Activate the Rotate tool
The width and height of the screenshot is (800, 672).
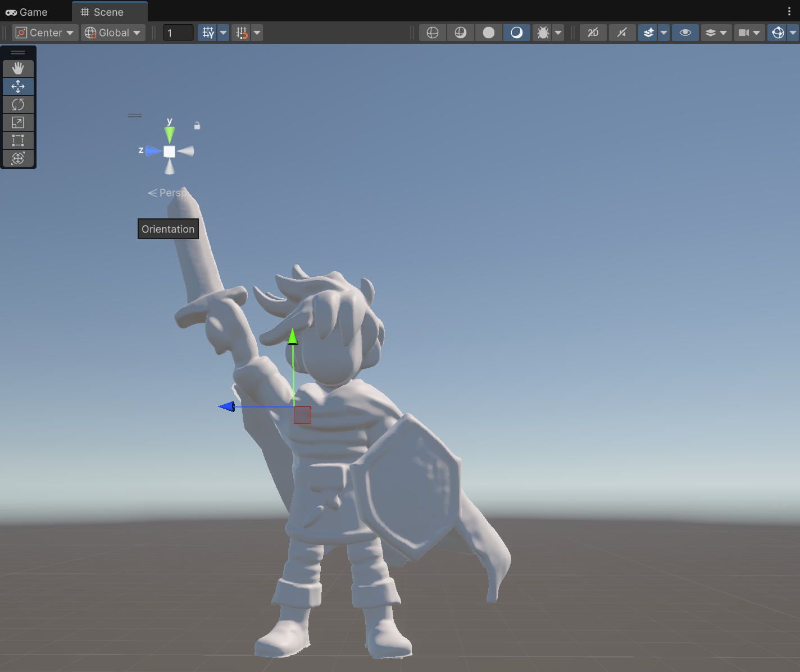[x=18, y=104]
